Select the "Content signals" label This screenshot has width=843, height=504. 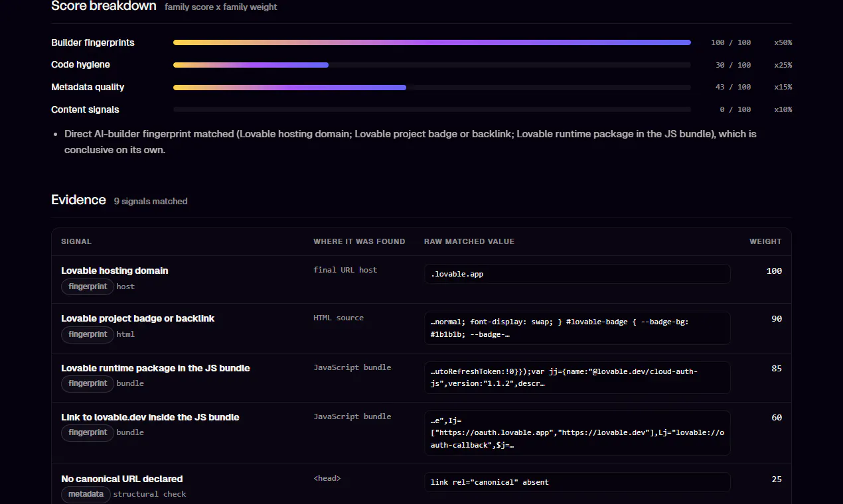[x=85, y=109]
